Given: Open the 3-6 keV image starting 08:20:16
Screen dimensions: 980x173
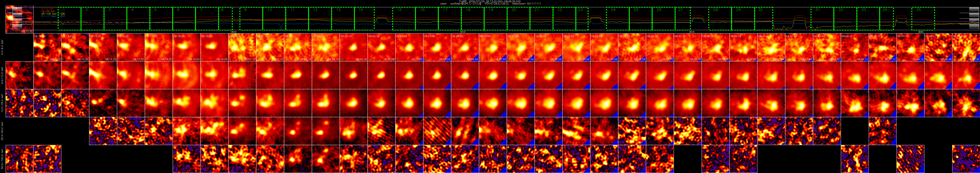Looking at the screenshot, I should (242, 47).
